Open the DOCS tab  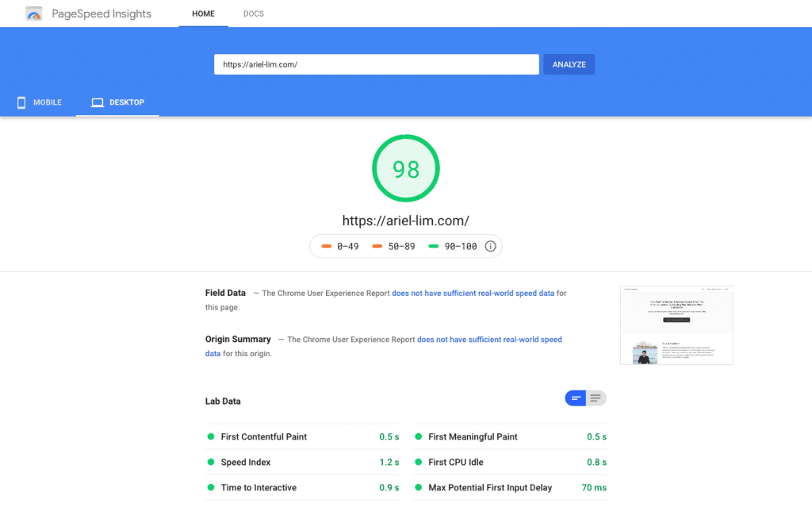click(254, 14)
